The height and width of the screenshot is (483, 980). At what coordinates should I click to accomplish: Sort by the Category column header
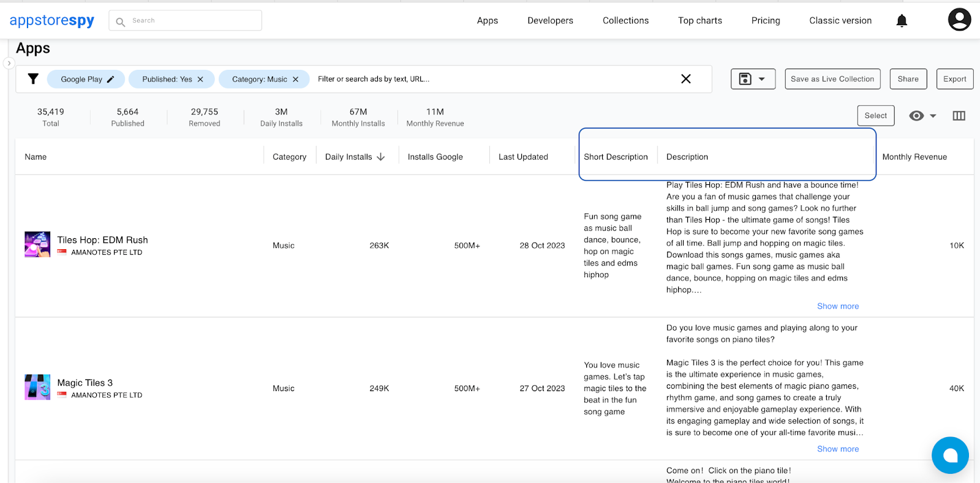tap(289, 157)
